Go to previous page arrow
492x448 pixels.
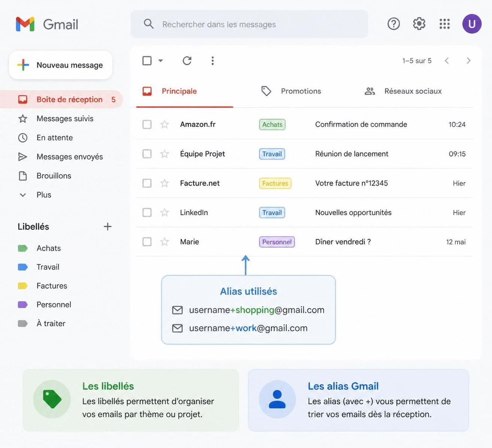point(447,61)
